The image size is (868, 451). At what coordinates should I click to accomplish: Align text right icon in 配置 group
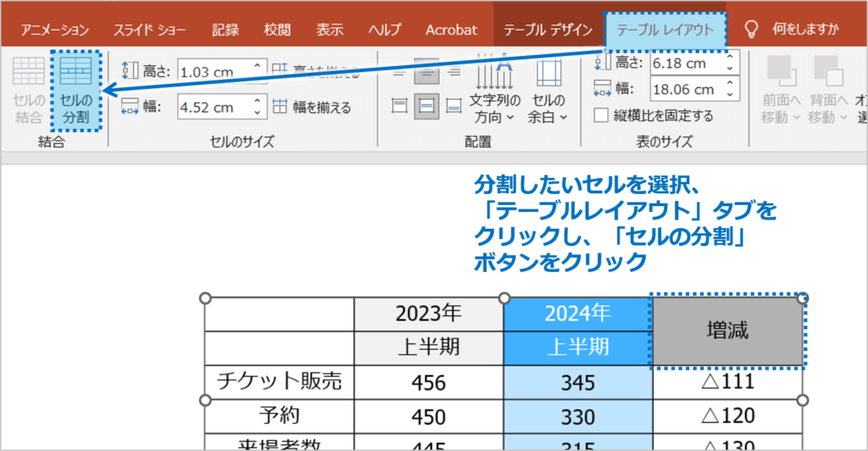(x=454, y=71)
